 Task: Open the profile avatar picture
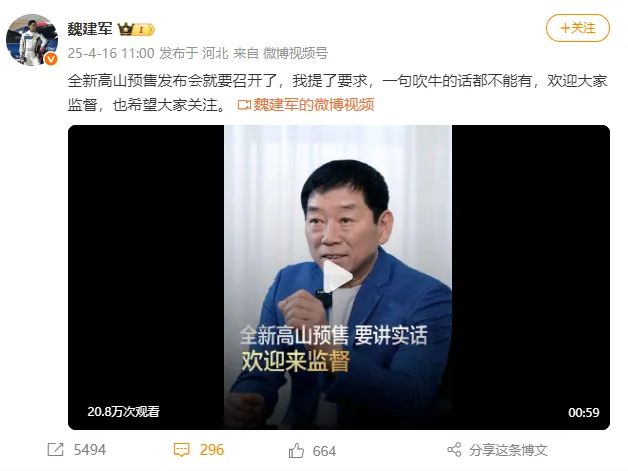(32, 39)
